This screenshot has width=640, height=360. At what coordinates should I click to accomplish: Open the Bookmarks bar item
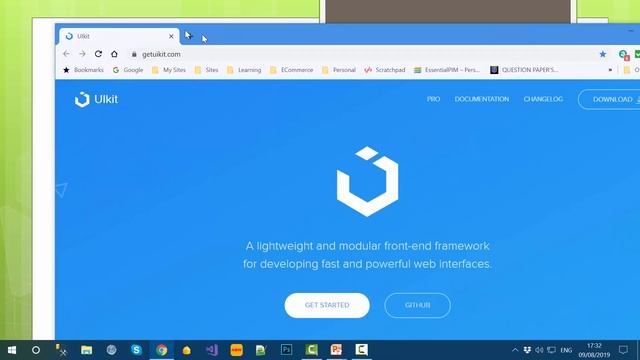(x=83, y=70)
